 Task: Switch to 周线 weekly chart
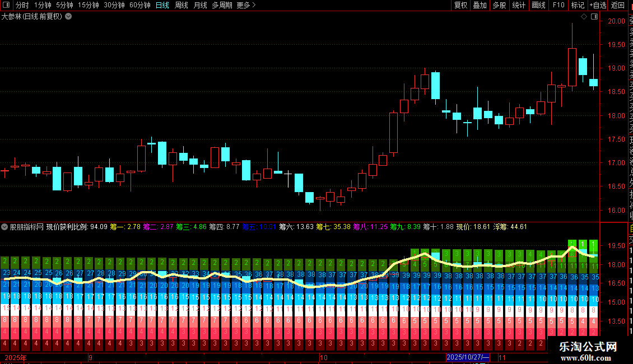[x=181, y=5]
